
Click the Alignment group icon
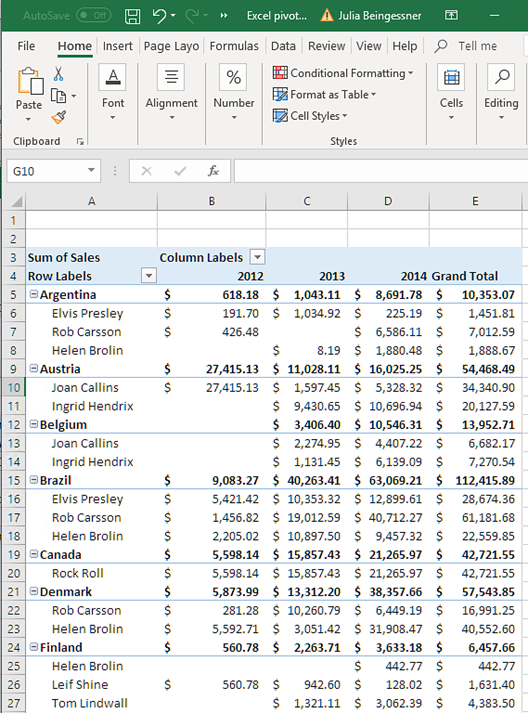click(x=171, y=77)
